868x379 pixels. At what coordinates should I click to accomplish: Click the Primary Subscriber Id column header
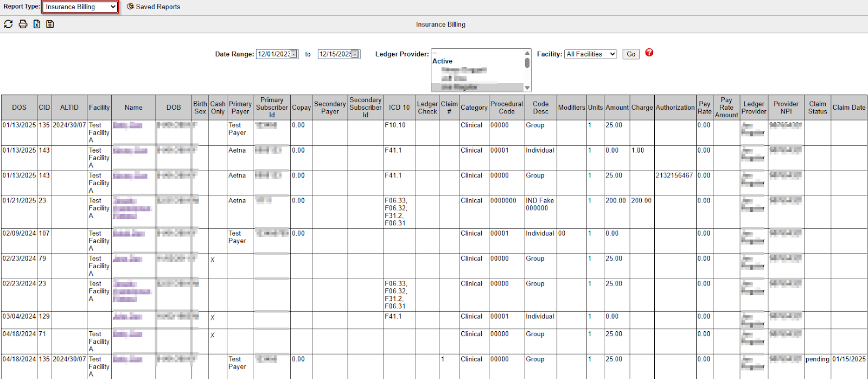[x=272, y=108]
